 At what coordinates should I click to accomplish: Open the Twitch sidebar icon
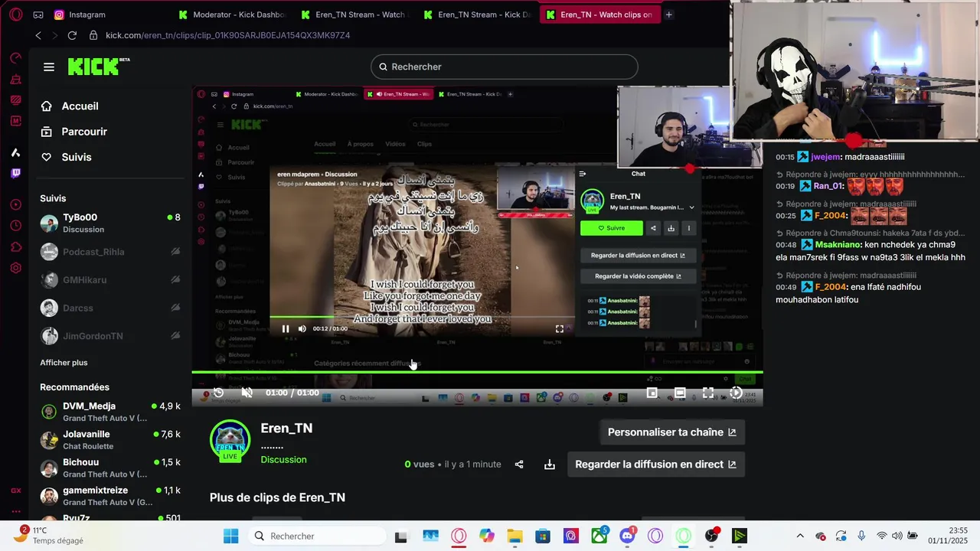15,174
